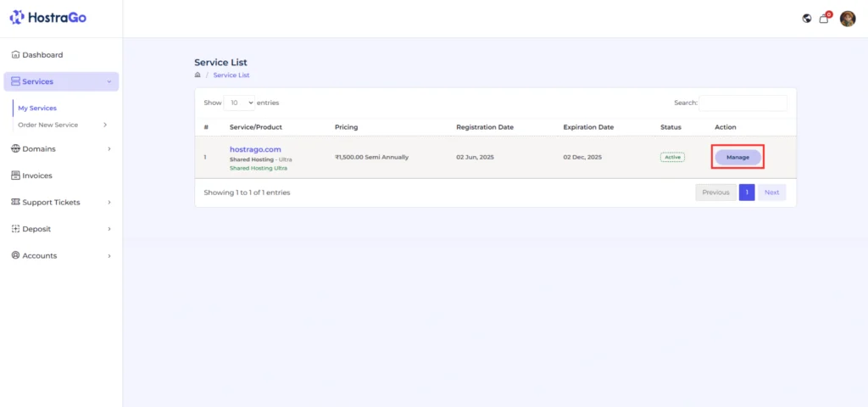Click the breadcrumb home icon
The width and height of the screenshot is (868, 407).
click(x=198, y=75)
